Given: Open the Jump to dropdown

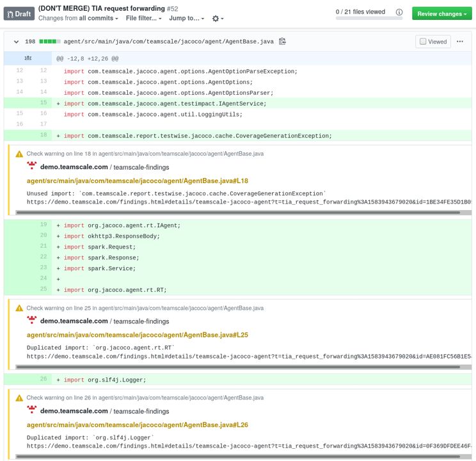Looking at the screenshot, I should 186,18.
